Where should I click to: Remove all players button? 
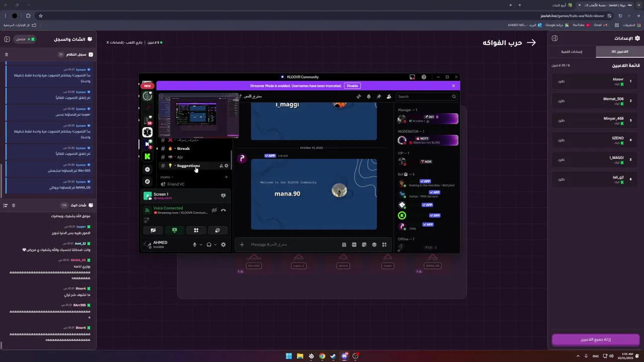[596, 340]
